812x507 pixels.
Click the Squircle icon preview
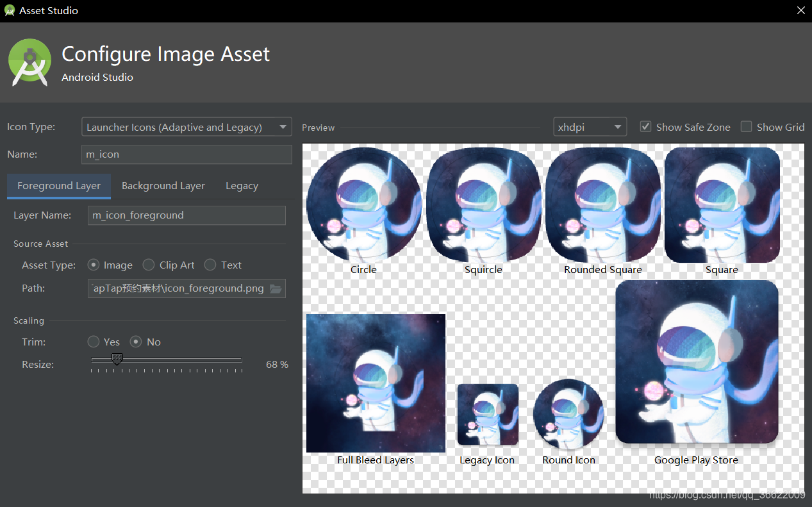click(483, 205)
